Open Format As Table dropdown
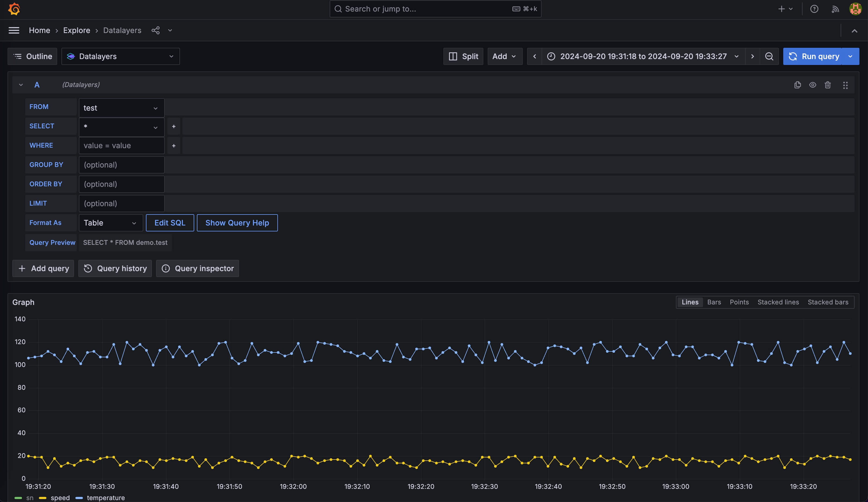This screenshot has height=502, width=868. (x=110, y=223)
